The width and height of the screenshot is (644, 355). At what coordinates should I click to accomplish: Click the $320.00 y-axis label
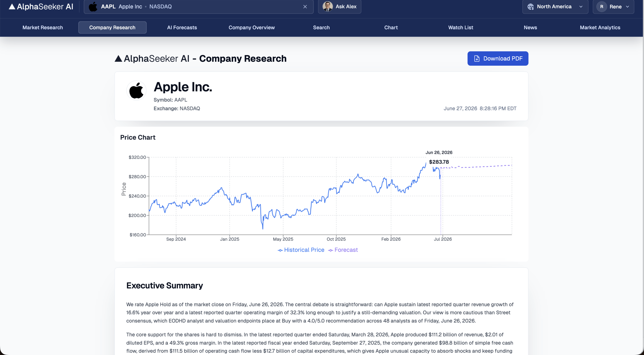click(x=137, y=157)
